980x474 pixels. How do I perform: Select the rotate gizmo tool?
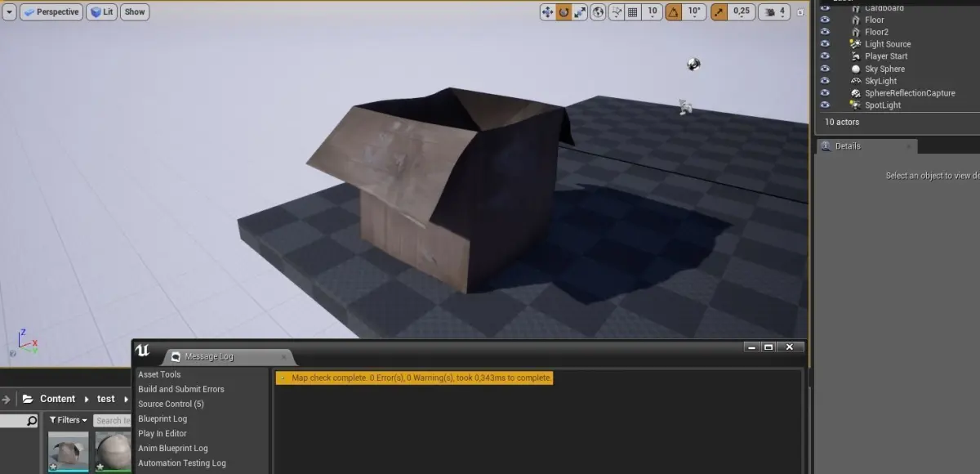coord(563,12)
